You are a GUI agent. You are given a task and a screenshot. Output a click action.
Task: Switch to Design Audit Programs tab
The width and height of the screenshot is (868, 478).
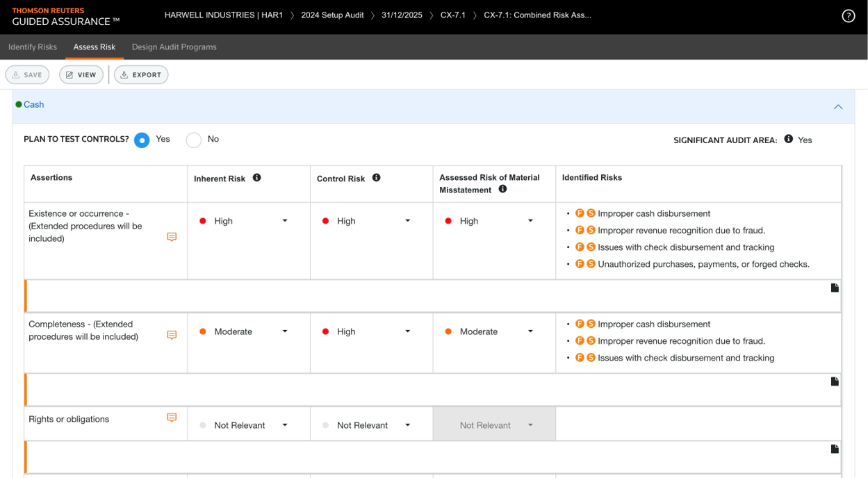[174, 47]
